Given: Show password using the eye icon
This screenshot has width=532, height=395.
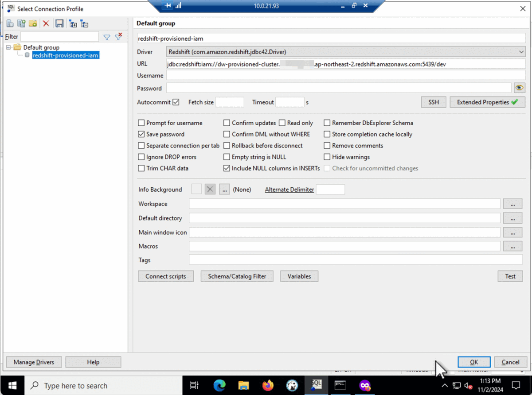Looking at the screenshot, I should click(519, 88).
